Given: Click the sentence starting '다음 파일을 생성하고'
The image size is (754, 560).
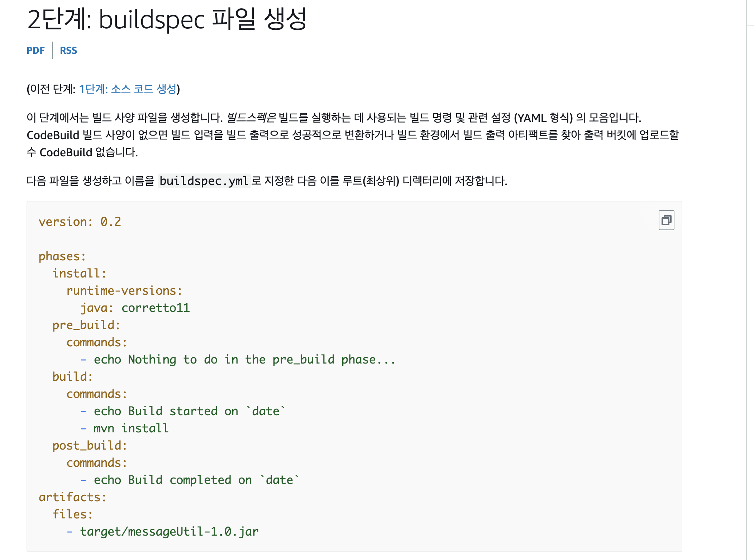Looking at the screenshot, I should point(267,181).
